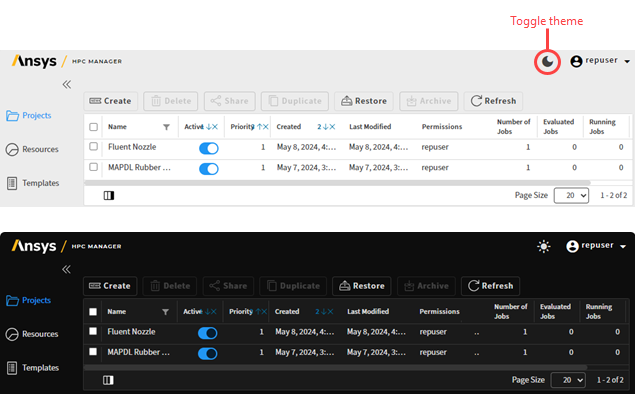Open Templates in dark sidebar
This screenshot has height=394, width=635.
33,368
